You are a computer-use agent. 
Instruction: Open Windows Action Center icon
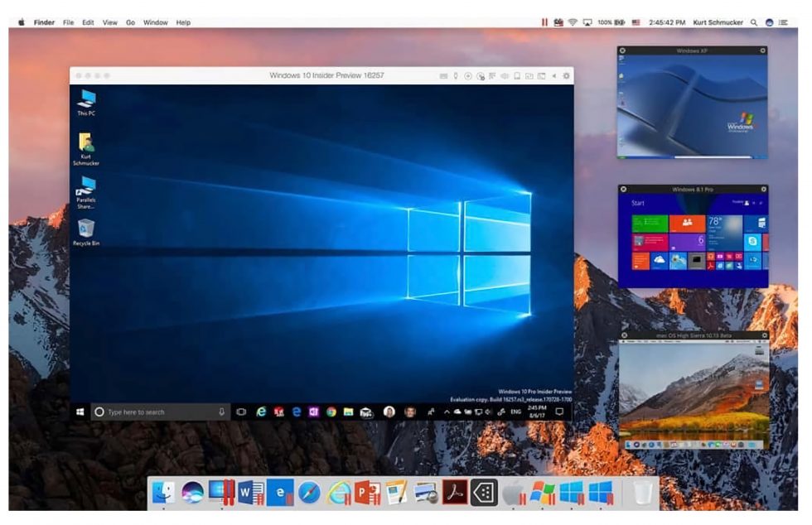click(x=559, y=412)
